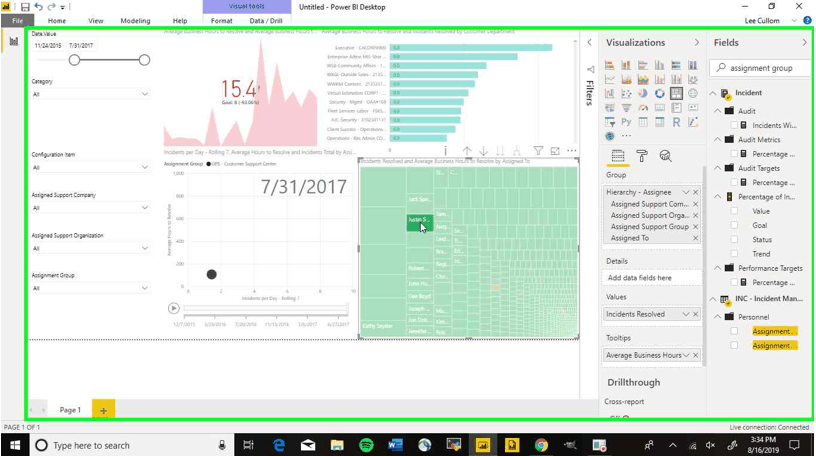Open focus mode for the treemap
Image resolution: width=816 pixels, height=457 pixels.
click(x=555, y=151)
